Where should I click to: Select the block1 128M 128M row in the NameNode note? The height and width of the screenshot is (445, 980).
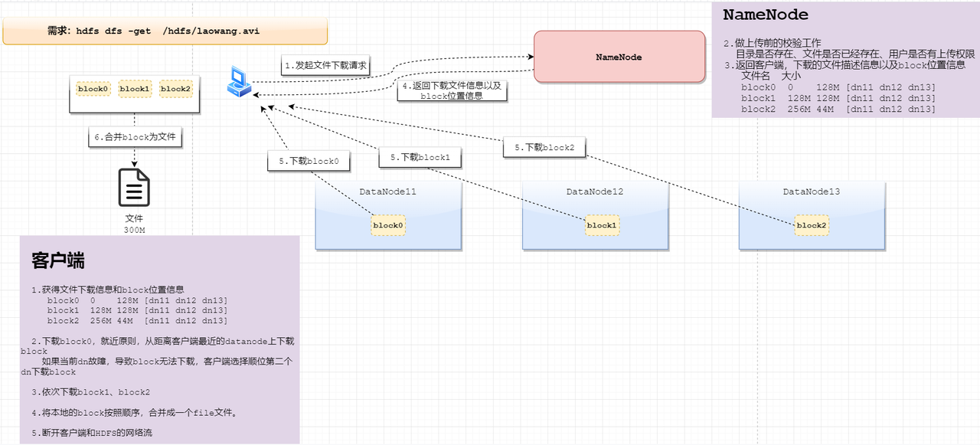tap(838, 98)
